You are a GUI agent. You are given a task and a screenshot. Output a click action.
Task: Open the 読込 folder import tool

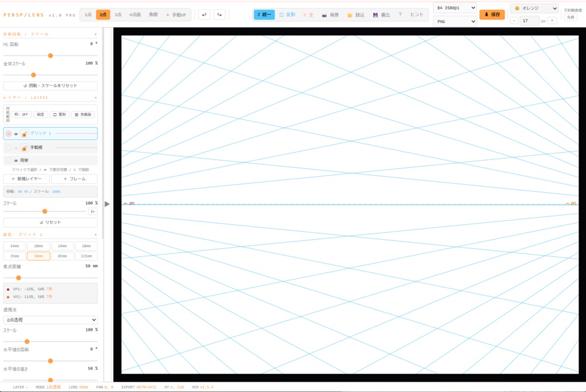356,15
